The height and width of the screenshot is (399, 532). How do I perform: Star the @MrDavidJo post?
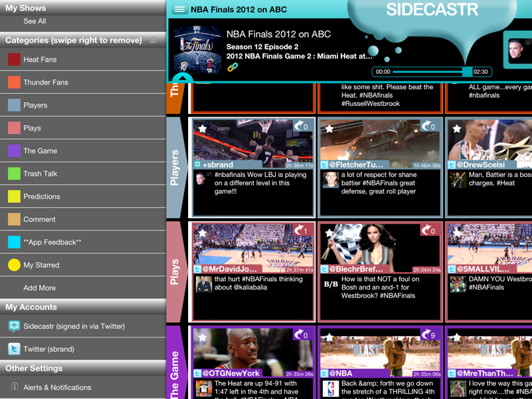tap(202, 233)
